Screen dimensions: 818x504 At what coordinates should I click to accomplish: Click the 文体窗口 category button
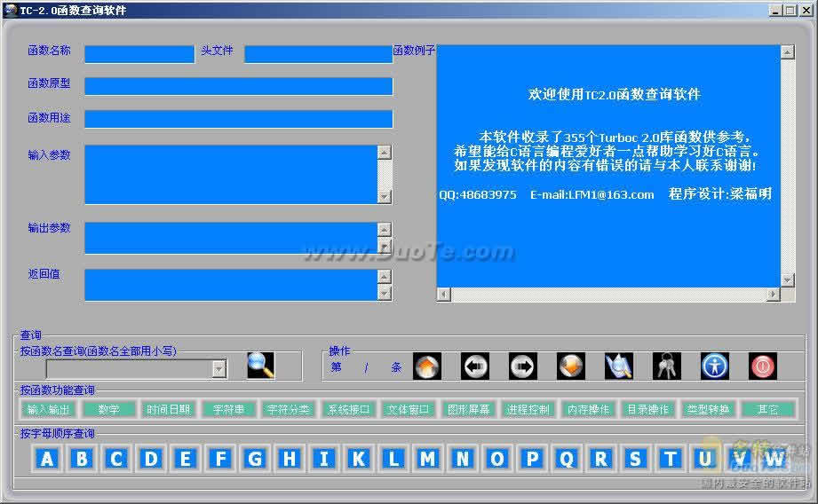(x=409, y=410)
